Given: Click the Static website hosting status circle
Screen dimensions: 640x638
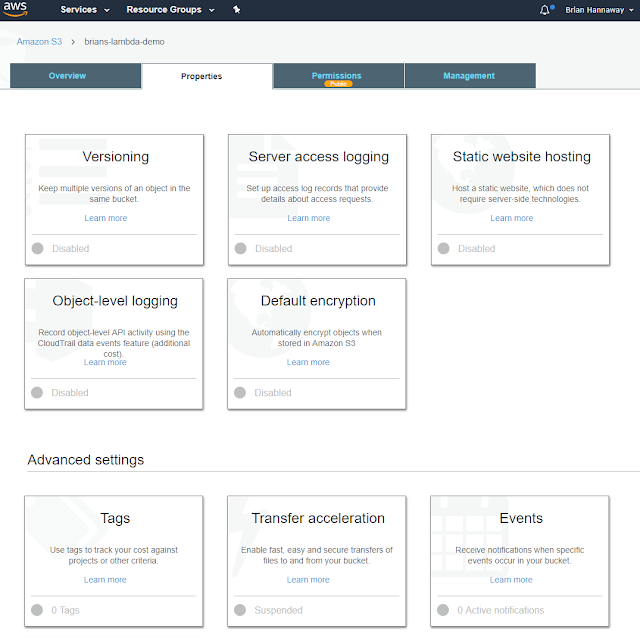Looking at the screenshot, I should pos(443,248).
